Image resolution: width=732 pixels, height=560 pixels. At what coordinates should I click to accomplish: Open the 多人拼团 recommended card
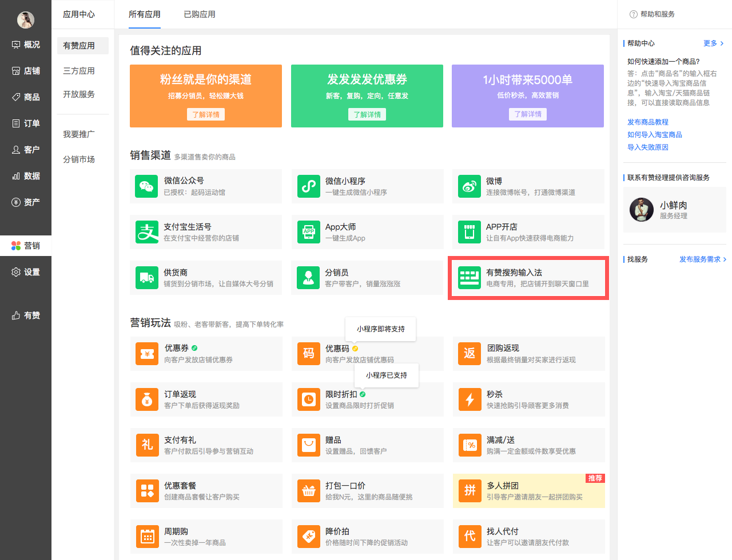(528, 491)
